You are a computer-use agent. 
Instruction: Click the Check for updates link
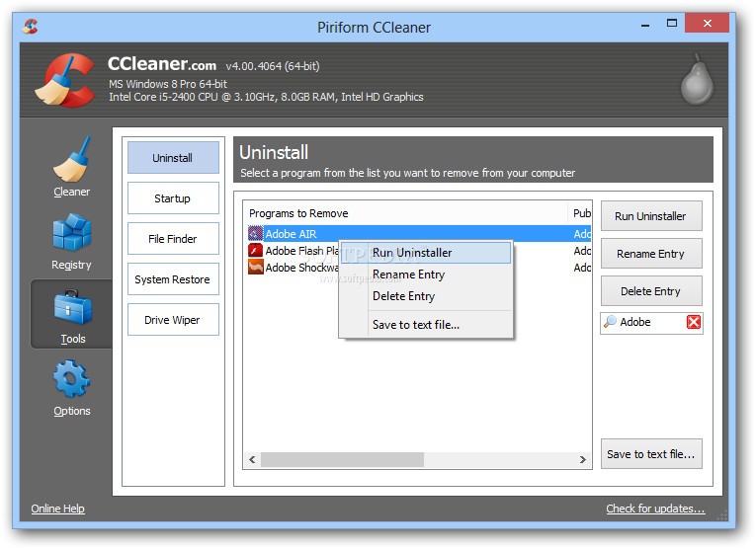click(655, 509)
